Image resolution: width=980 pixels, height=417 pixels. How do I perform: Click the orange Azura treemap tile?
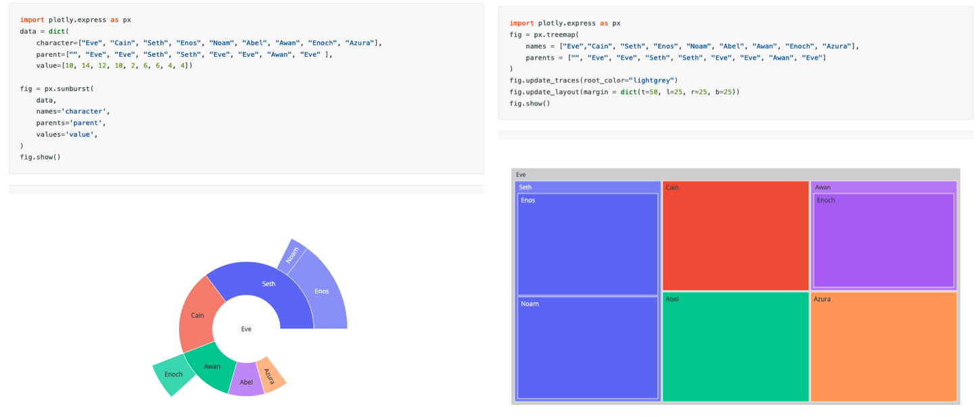[883, 347]
